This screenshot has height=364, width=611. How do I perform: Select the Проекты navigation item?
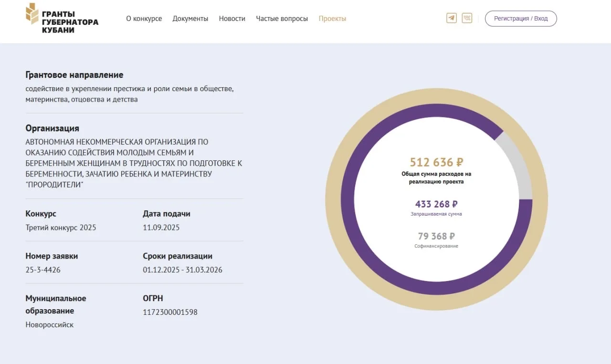(x=332, y=19)
